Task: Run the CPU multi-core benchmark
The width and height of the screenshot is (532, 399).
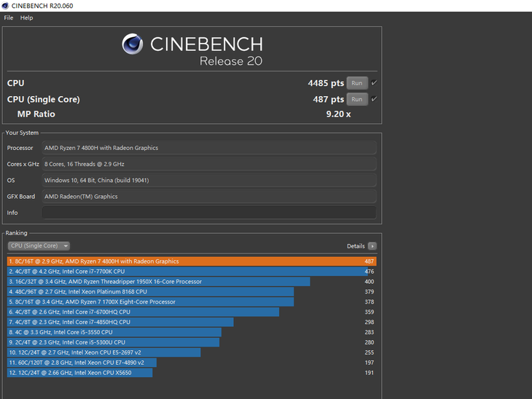Action: tap(357, 83)
